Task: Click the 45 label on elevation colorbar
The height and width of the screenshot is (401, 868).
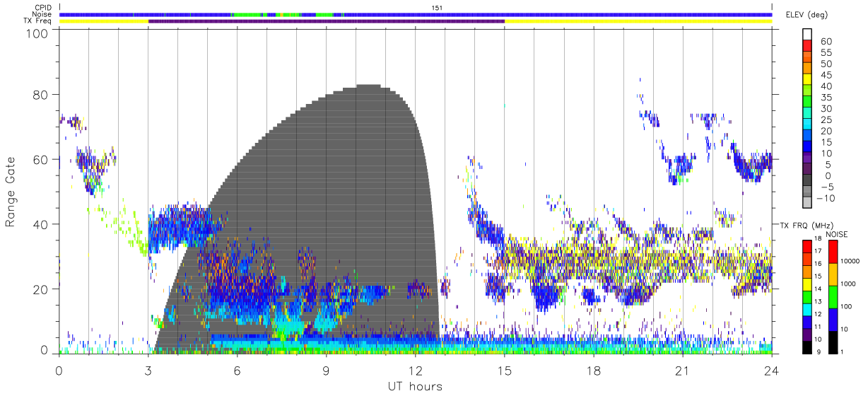Action: point(826,75)
